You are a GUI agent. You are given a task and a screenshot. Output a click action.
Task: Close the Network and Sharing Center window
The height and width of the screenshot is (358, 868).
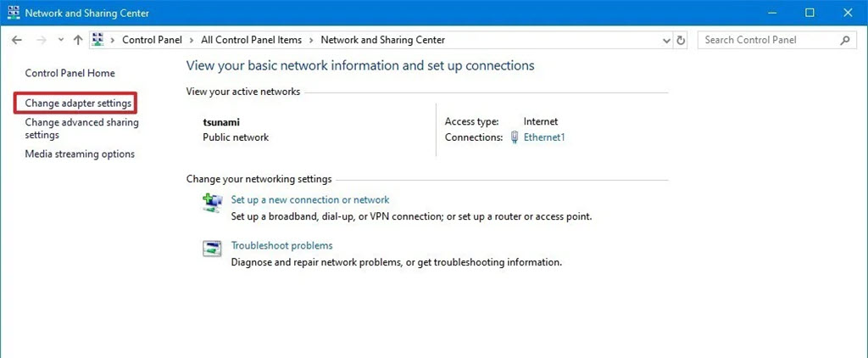point(848,13)
